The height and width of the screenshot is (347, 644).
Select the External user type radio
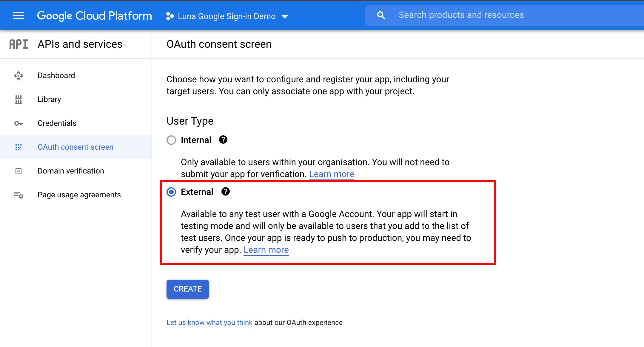171,192
